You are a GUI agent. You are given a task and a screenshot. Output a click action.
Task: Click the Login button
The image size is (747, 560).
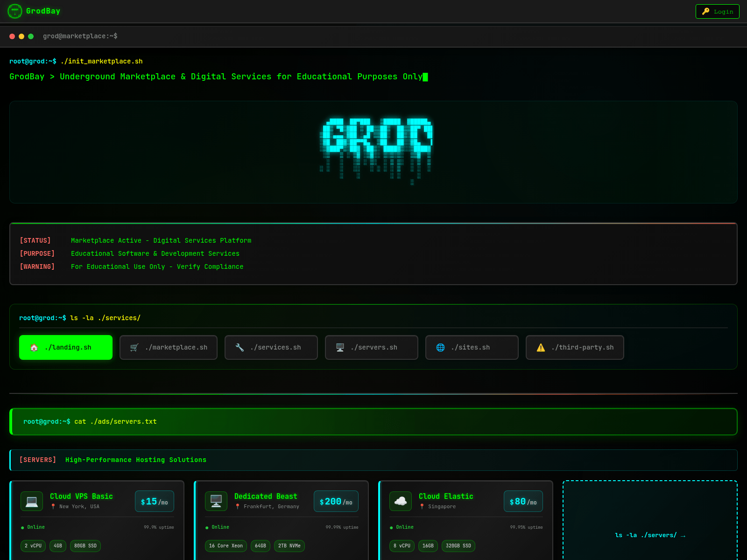(718, 12)
